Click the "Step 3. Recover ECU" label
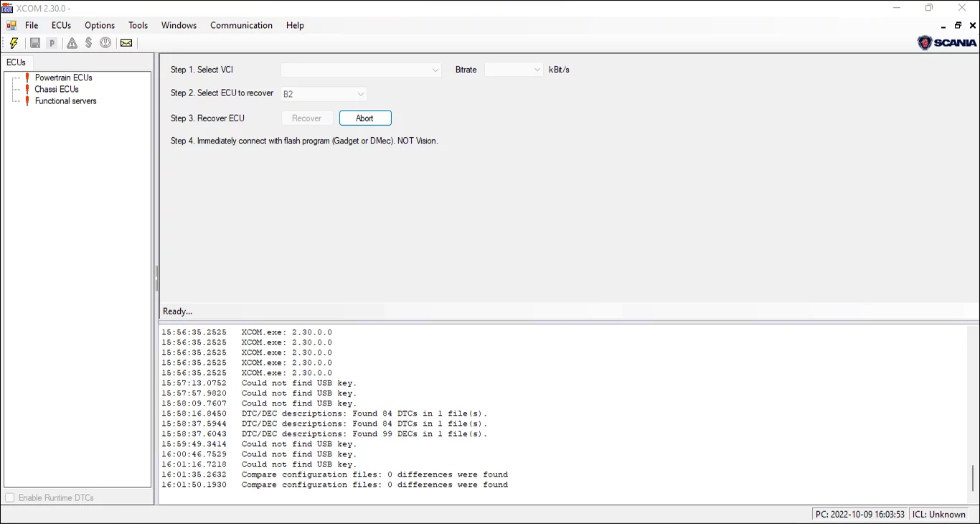Image resolution: width=980 pixels, height=524 pixels. [x=207, y=118]
